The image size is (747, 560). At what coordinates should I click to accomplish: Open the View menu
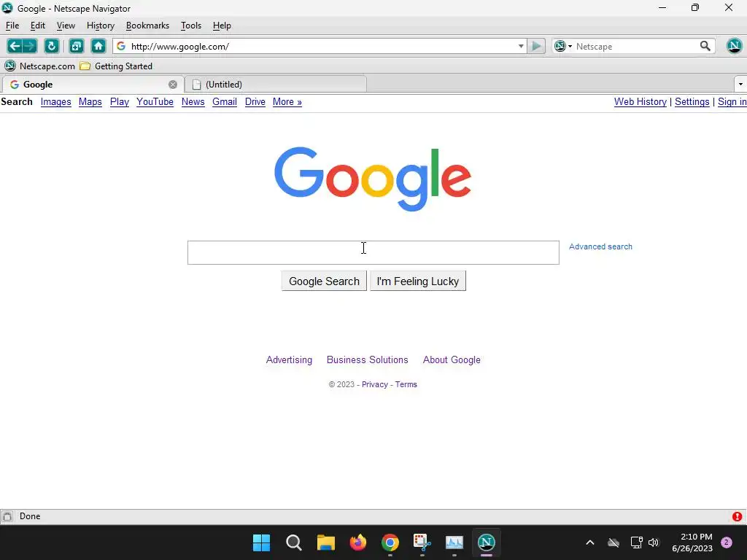click(66, 26)
